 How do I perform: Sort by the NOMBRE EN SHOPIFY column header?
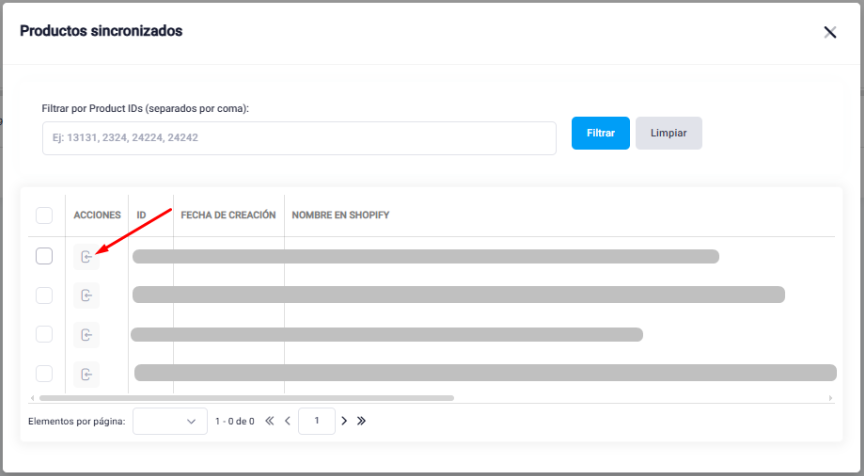[x=340, y=215]
